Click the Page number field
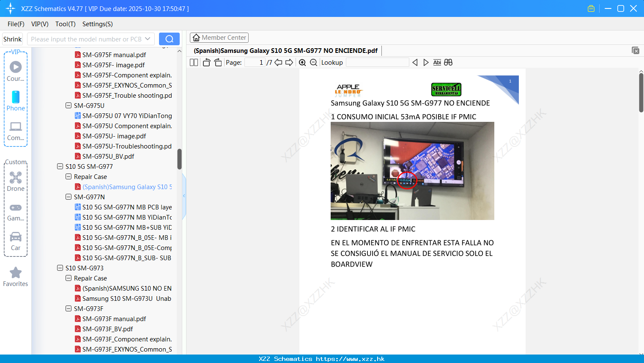 pyautogui.click(x=255, y=62)
